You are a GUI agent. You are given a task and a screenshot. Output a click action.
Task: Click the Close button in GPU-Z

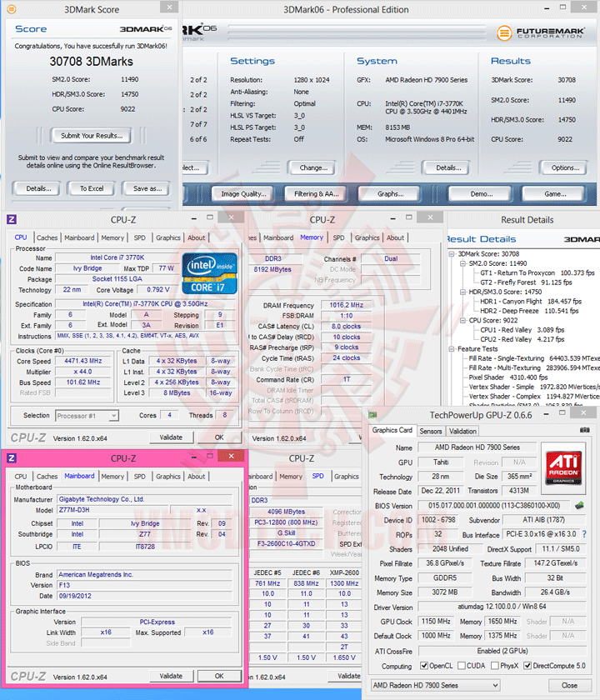(x=569, y=685)
